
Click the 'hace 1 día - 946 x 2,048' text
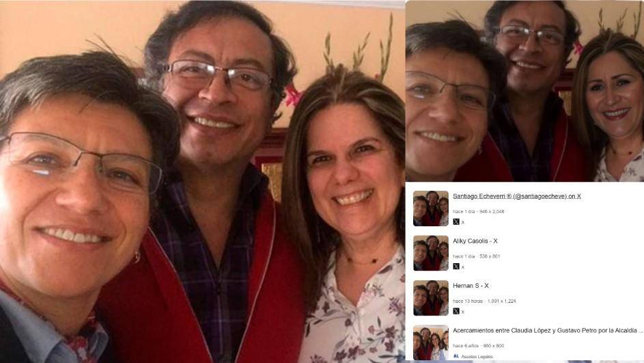(479, 211)
